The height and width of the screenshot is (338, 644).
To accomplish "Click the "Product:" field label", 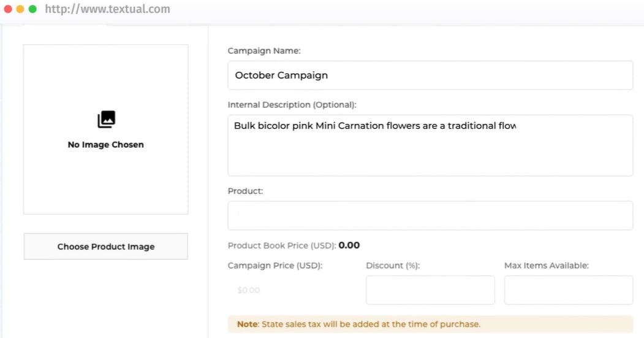I will pyautogui.click(x=245, y=191).
